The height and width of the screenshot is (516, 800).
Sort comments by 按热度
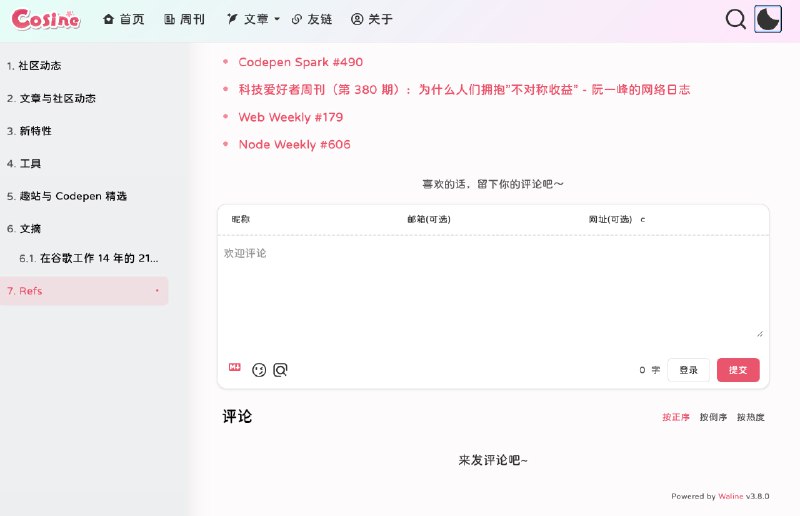point(751,417)
